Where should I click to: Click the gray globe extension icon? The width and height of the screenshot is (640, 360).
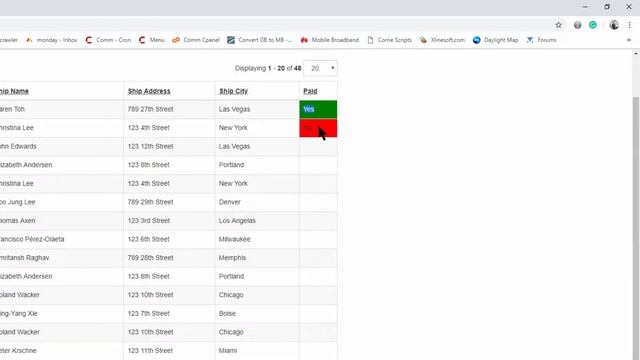577,25
